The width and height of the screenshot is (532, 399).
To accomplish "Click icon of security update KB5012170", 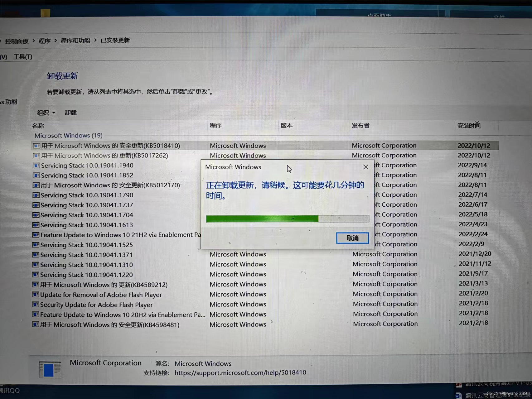I will [36, 185].
